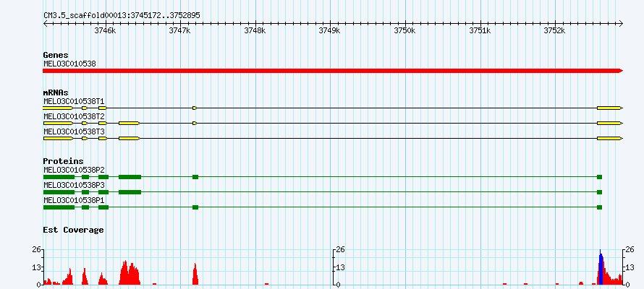644x289 pixels.
Task: Click the 3747k ruler tick label
Action: click(180, 31)
